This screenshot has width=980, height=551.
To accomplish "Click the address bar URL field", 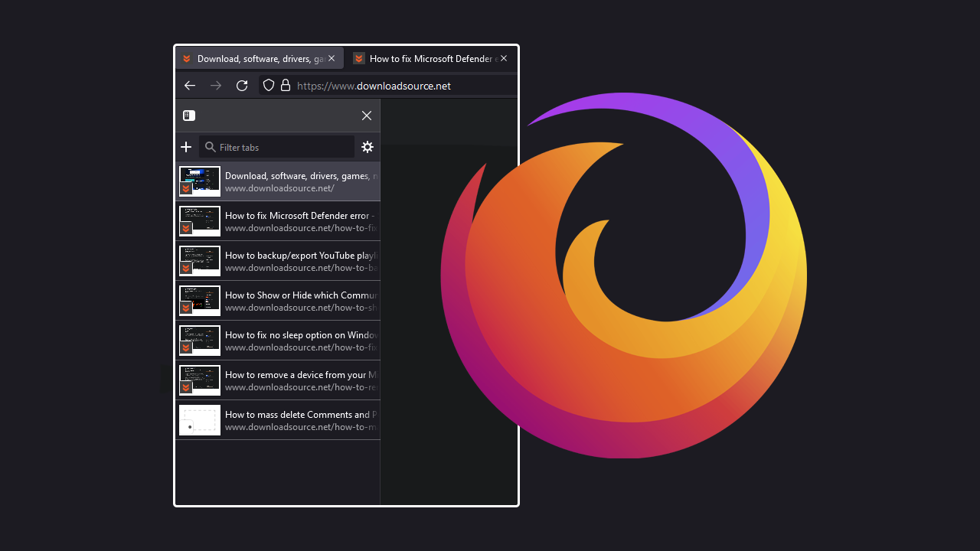I will [387, 86].
